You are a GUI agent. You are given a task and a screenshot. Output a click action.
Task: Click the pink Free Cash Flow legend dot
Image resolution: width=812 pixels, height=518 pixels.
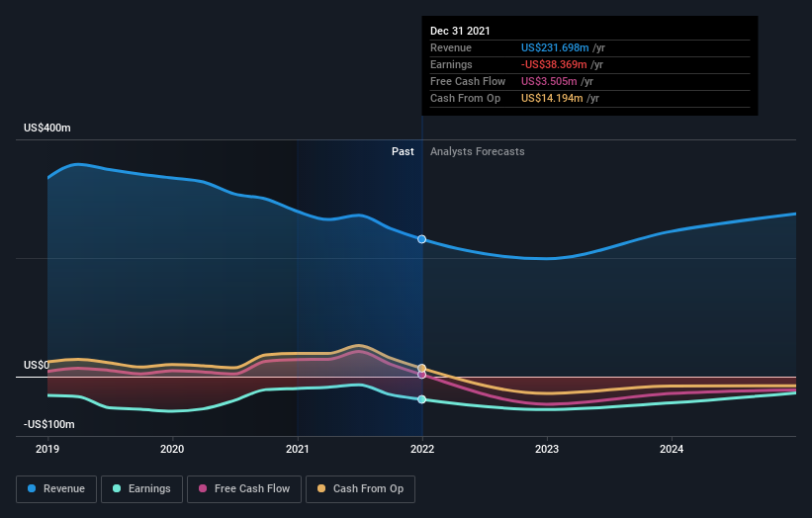(203, 488)
